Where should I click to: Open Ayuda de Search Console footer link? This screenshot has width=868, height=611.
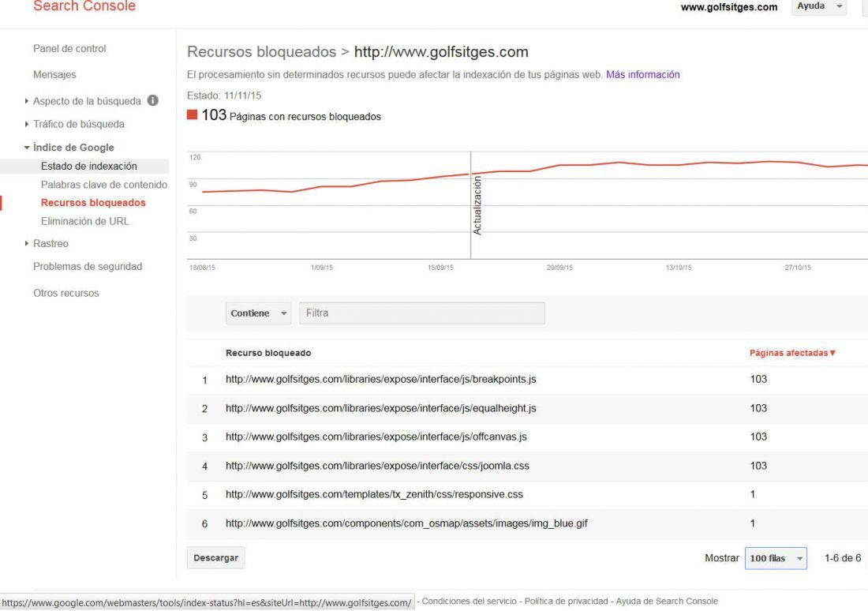coord(667,601)
